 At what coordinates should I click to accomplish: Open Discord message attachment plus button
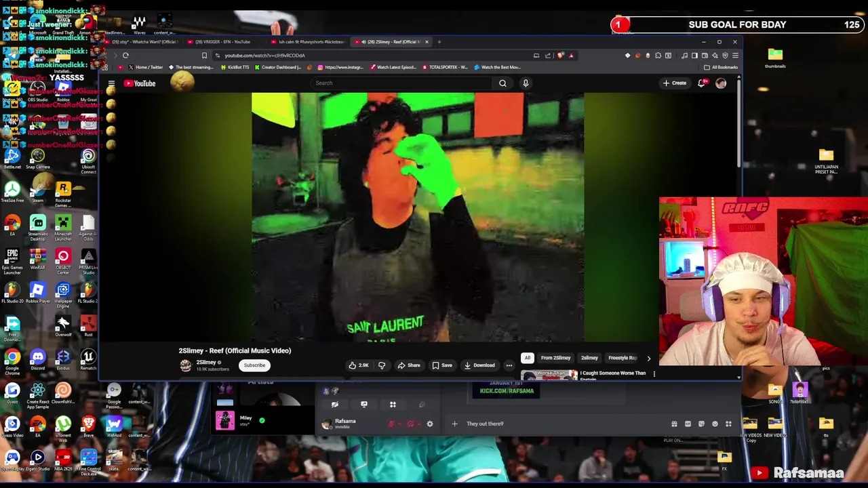pos(454,424)
